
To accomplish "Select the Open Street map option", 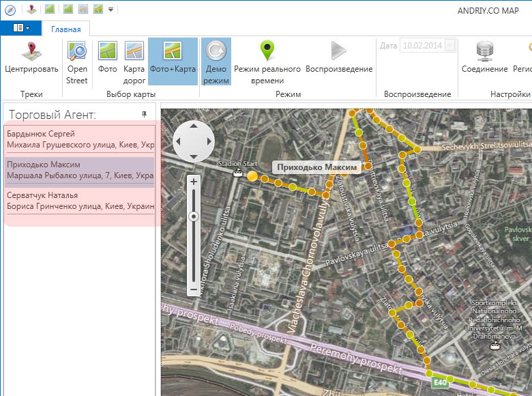I will 77,62.
